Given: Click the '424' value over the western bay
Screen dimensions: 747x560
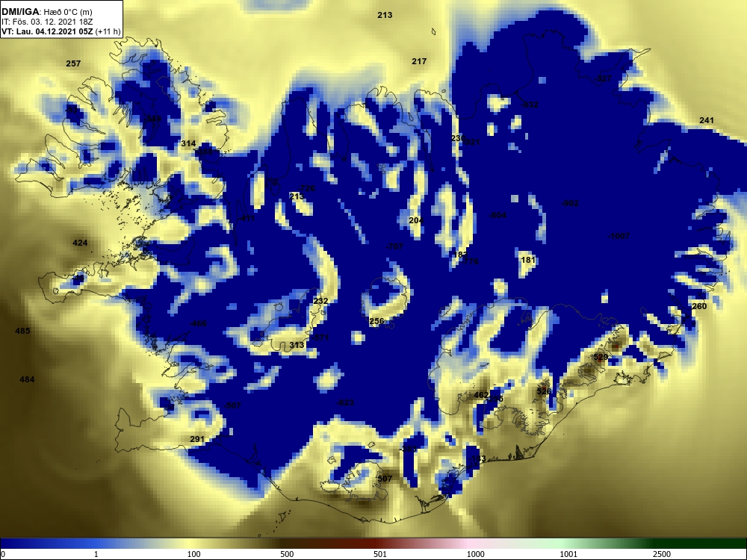Looking at the screenshot, I should 80,243.
